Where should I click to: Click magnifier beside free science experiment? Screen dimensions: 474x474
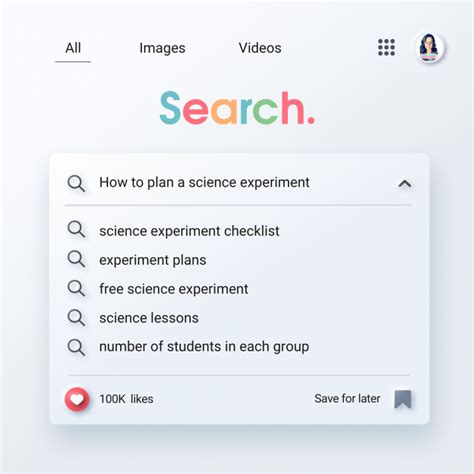click(x=76, y=288)
